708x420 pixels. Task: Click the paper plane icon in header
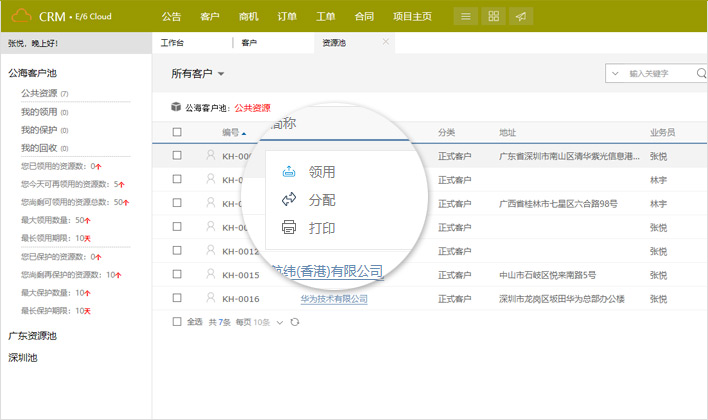tap(521, 17)
